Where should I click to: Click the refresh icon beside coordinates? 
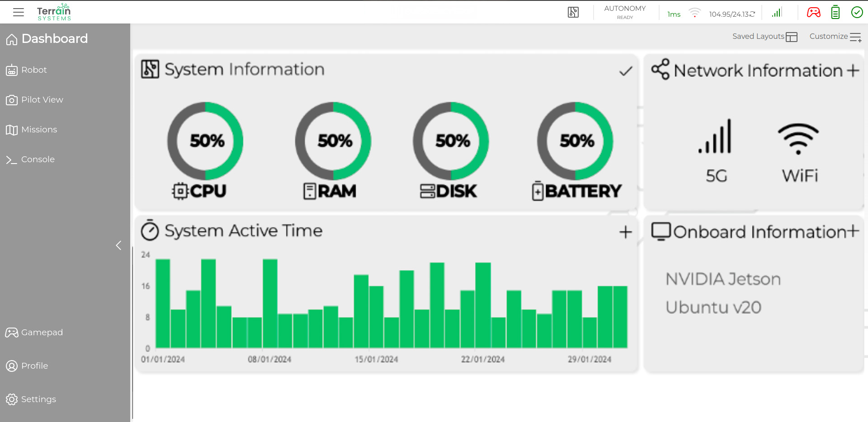[x=752, y=14]
